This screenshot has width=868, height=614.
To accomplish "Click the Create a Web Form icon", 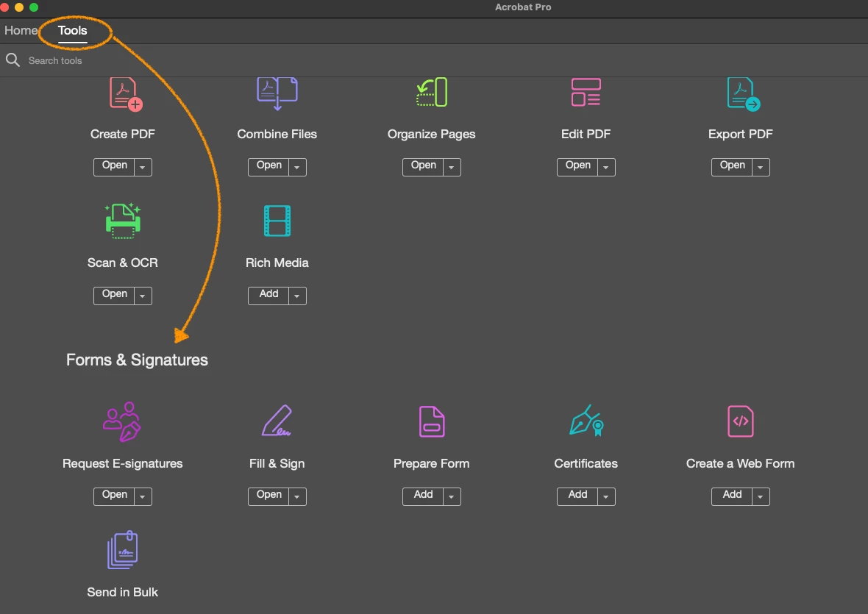I will [741, 421].
